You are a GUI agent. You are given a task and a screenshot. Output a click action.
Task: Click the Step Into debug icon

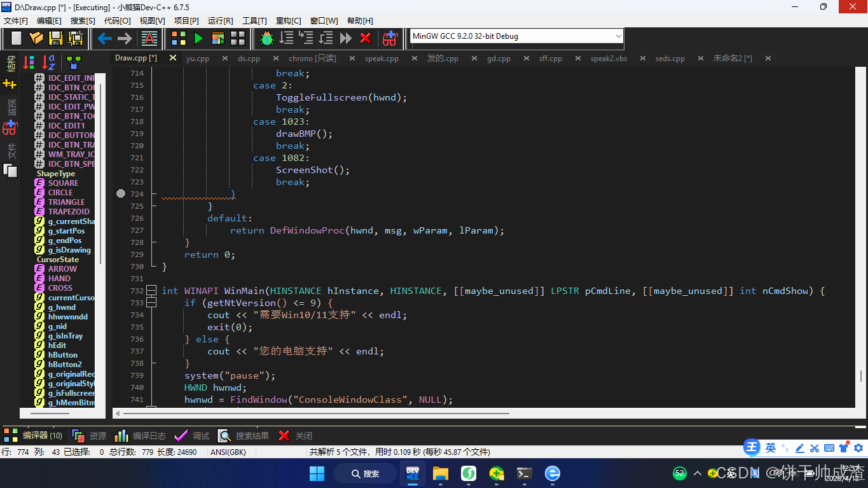tap(307, 38)
